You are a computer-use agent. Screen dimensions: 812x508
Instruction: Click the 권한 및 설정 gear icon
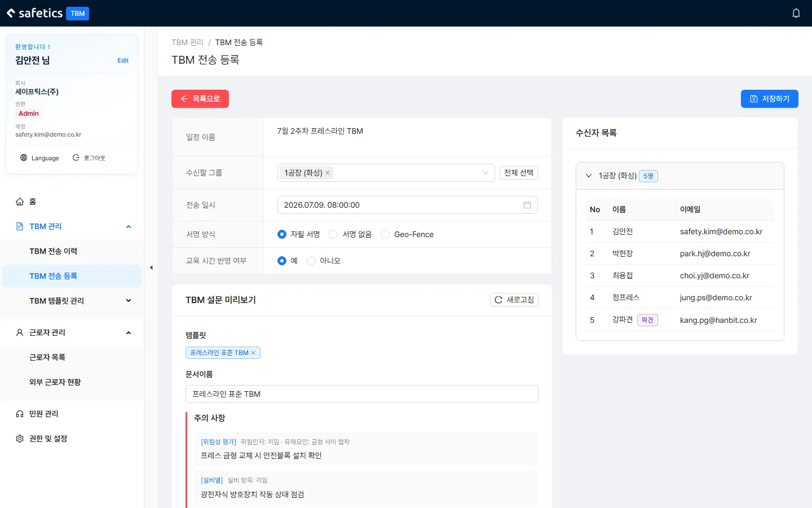pos(20,439)
